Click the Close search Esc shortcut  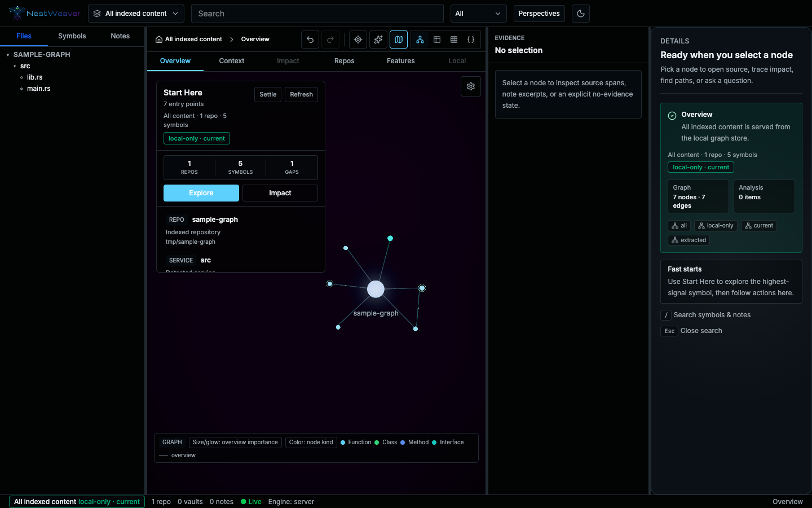pyautogui.click(x=691, y=331)
